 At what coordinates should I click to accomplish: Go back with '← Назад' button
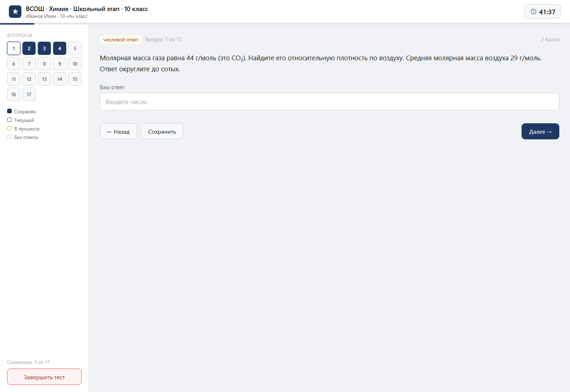tap(118, 131)
